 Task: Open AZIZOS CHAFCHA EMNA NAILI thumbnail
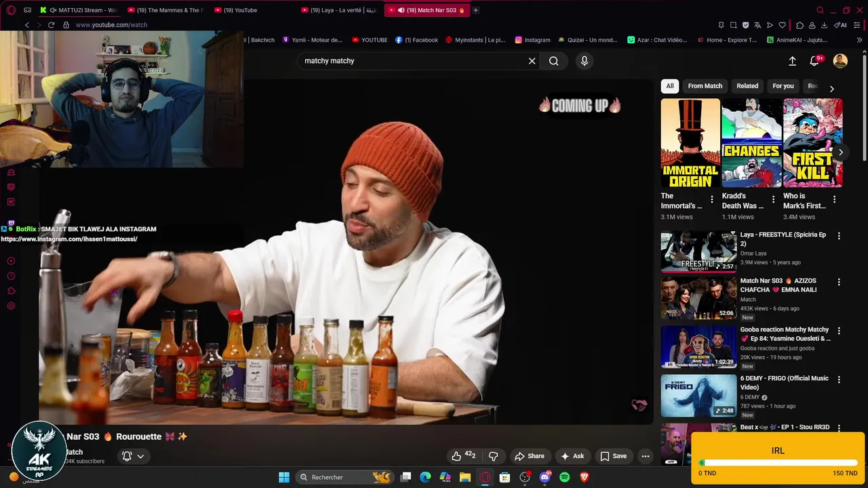point(698,298)
